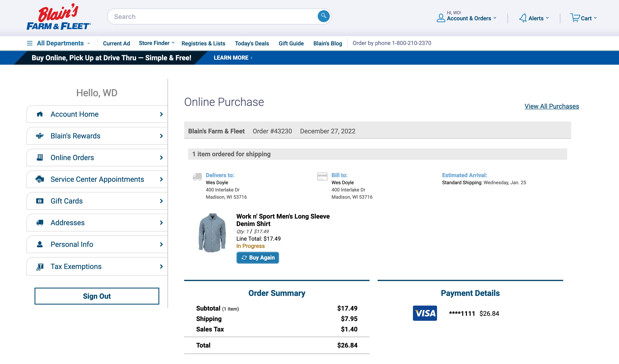Click the chevron on Online Orders row
The width and height of the screenshot is (619, 364).
pos(161,157)
